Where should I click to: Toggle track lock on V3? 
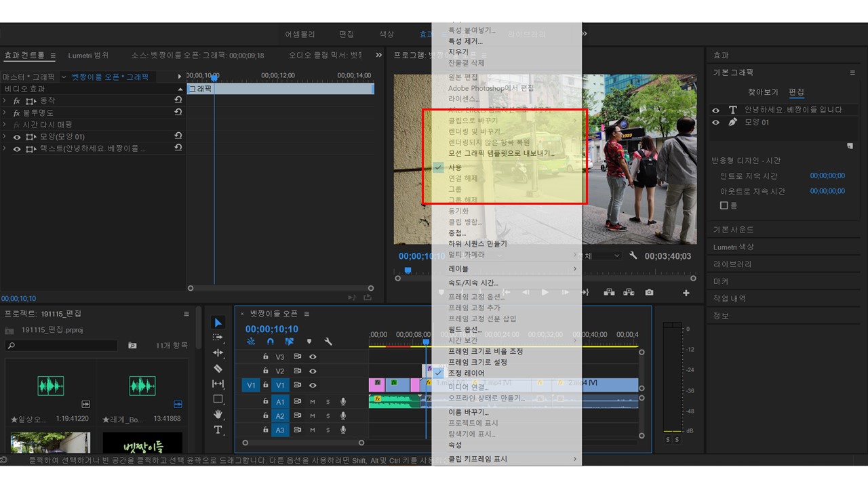pos(266,357)
